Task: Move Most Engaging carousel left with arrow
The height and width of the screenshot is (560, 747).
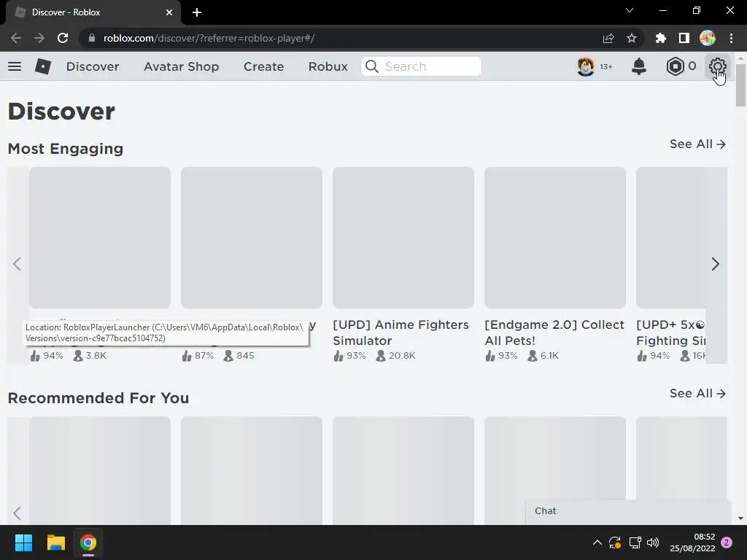Action: click(x=18, y=264)
